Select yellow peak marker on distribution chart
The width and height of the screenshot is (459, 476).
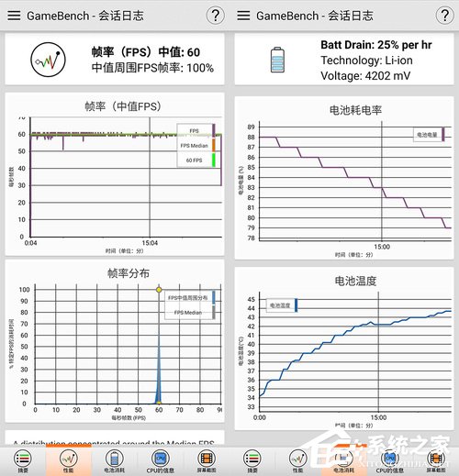(x=159, y=290)
